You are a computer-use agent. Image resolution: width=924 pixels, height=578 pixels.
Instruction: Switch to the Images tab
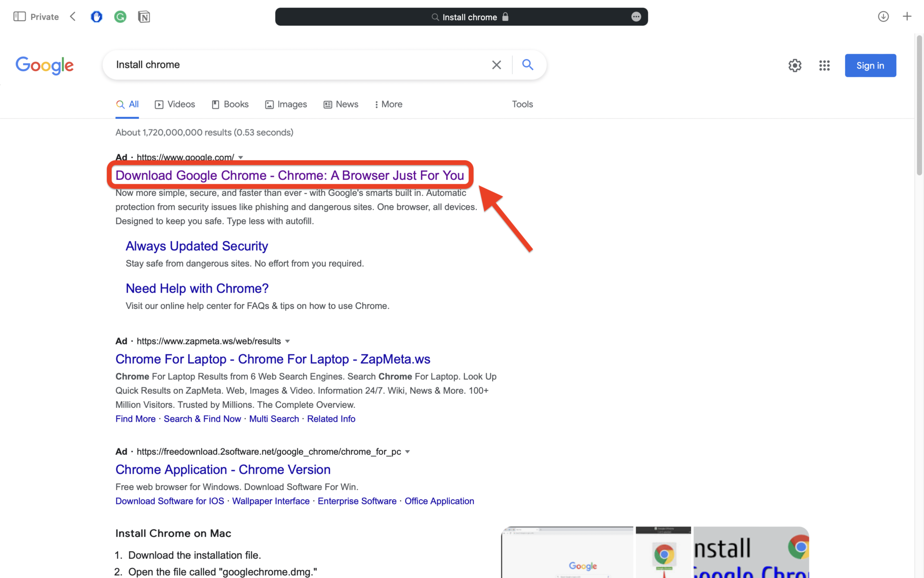click(x=286, y=104)
